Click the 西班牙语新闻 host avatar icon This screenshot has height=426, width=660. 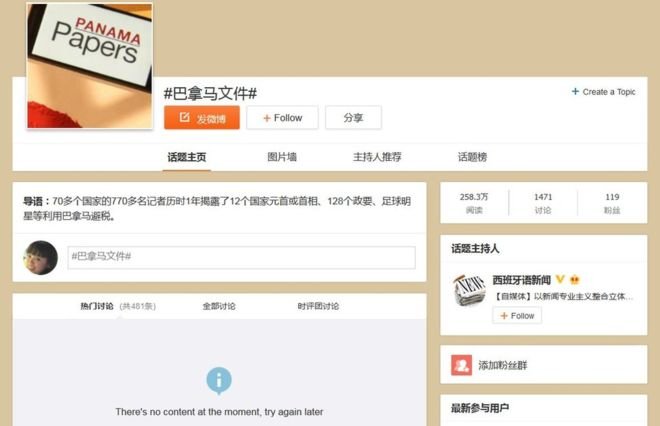(468, 290)
